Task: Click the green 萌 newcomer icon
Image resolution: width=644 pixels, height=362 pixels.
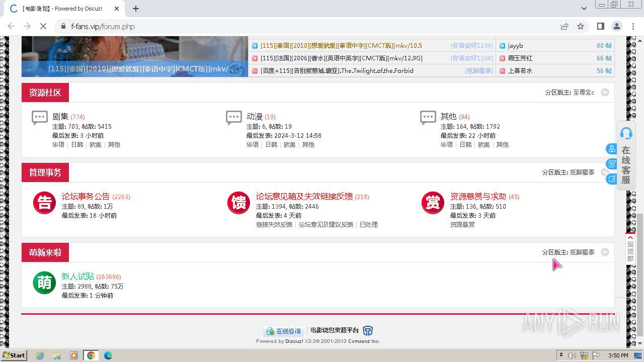Action: 44,283
